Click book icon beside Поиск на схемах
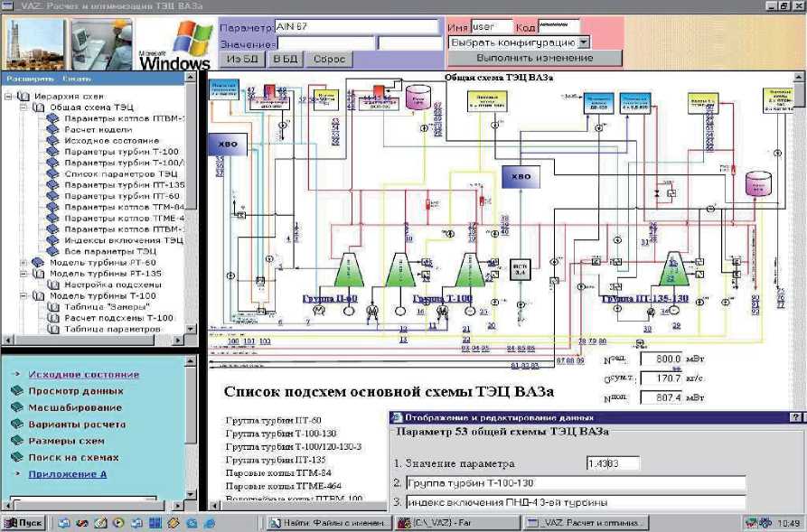The width and height of the screenshot is (807, 532). click(17, 457)
